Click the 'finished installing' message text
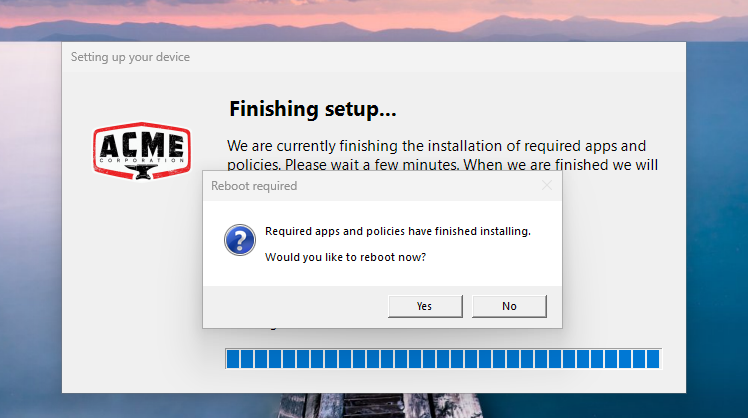This screenshot has width=748, height=418. [x=398, y=231]
